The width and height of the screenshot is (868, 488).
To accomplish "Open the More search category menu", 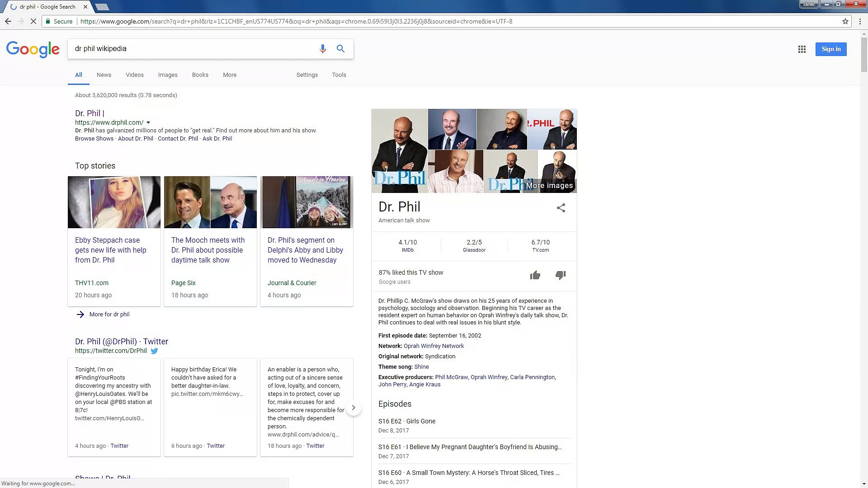I will [230, 75].
